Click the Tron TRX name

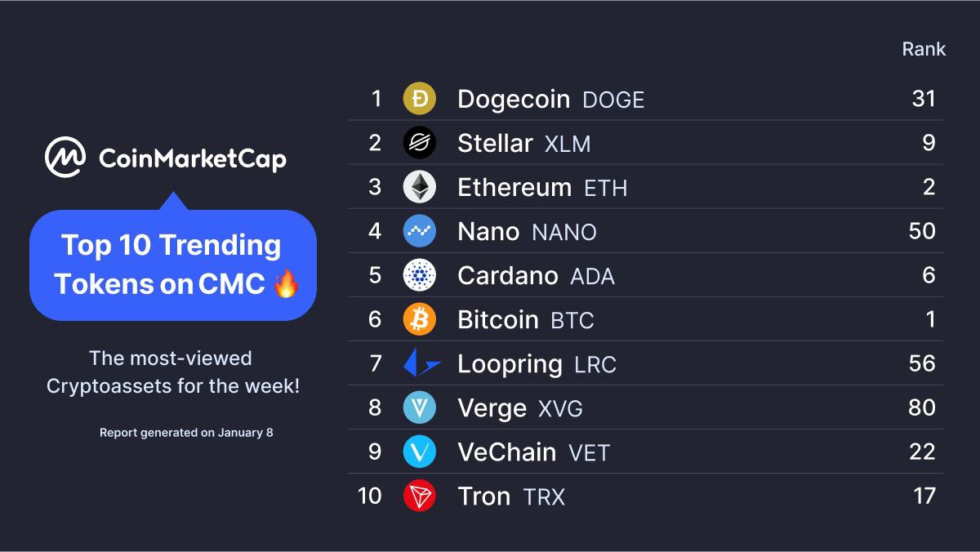click(511, 496)
